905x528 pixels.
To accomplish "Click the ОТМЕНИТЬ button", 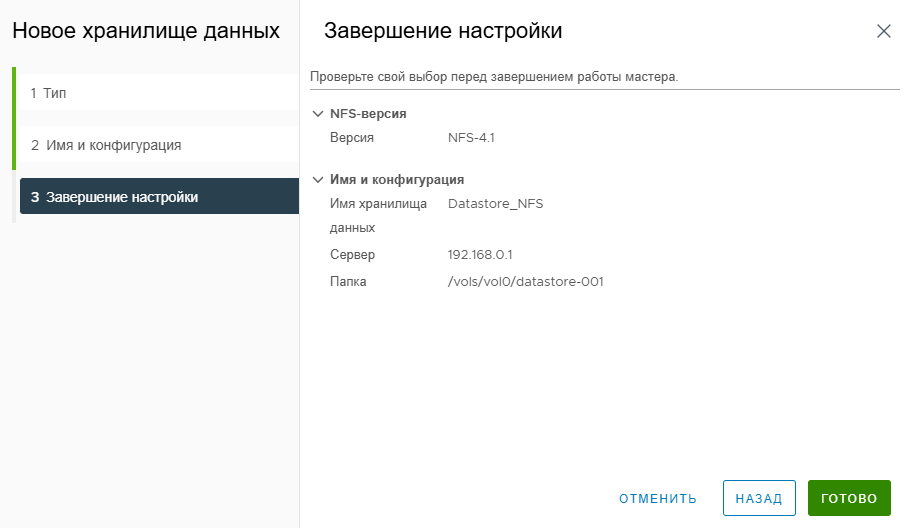I will [x=658, y=499].
